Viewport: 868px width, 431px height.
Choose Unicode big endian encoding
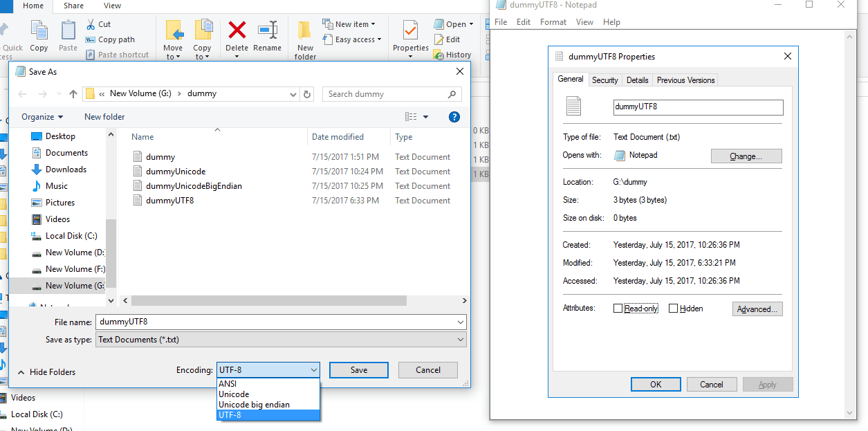pyautogui.click(x=268, y=405)
